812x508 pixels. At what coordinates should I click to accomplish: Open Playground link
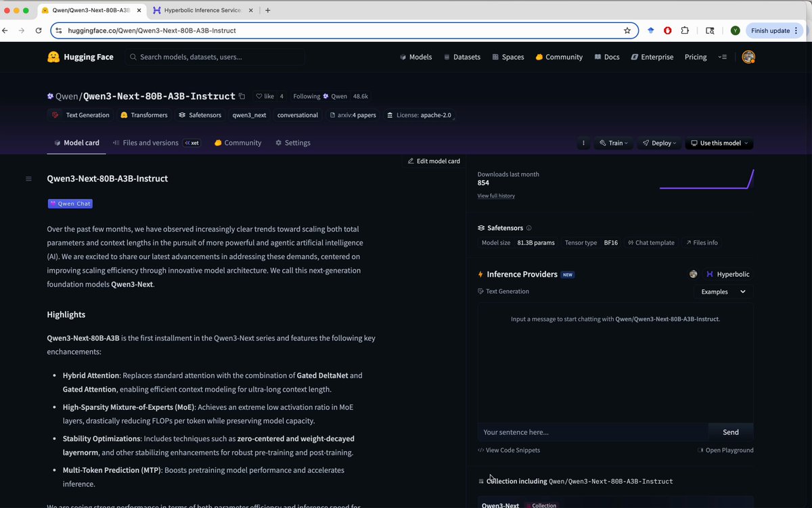[x=725, y=451]
